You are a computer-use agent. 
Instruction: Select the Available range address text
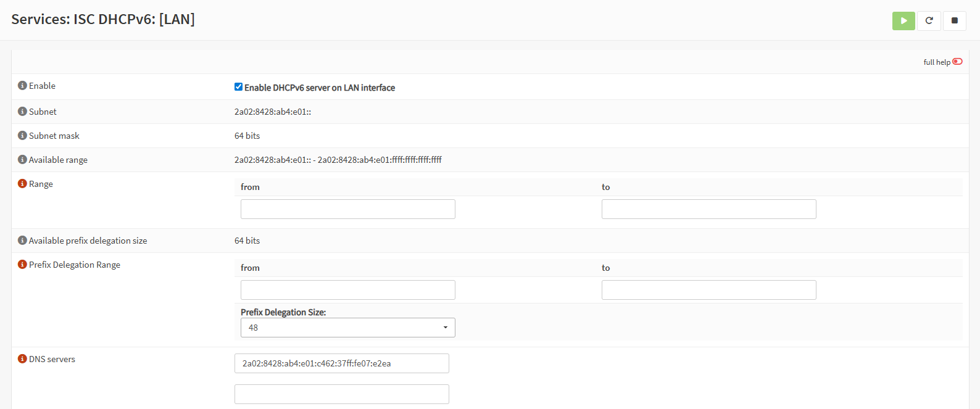(x=338, y=160)
